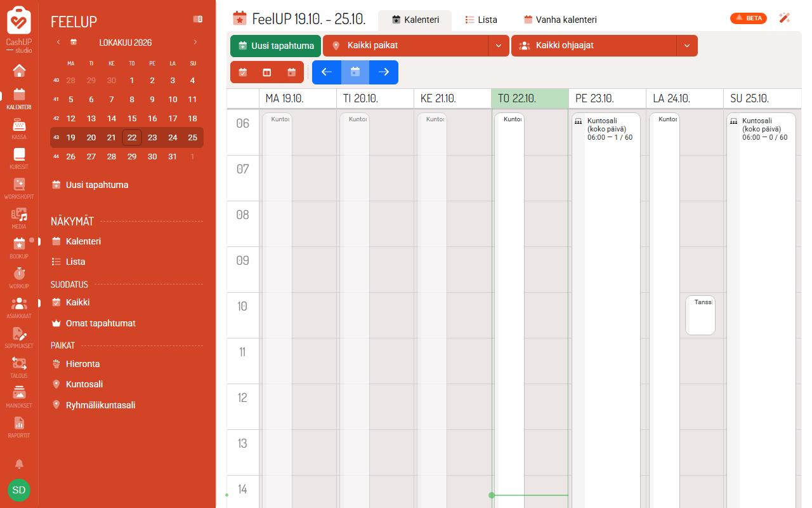Go to previous month in mini calendar
This screenshot has width=812, height=508.
click(58, 43)
